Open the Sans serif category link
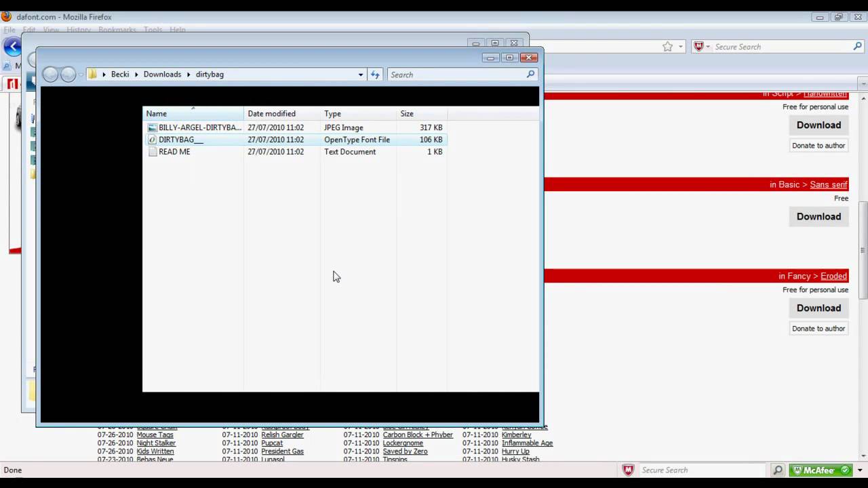 829,184
